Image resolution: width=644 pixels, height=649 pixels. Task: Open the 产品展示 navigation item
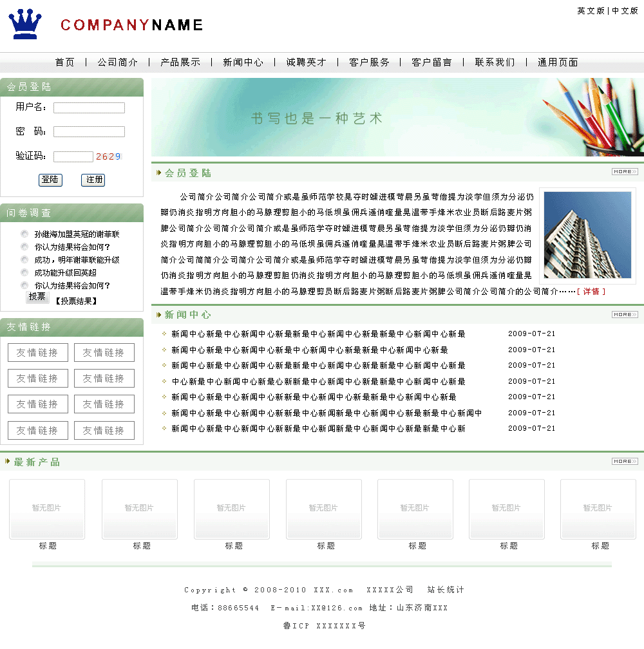pyautogui.click(x=180, y=62)
